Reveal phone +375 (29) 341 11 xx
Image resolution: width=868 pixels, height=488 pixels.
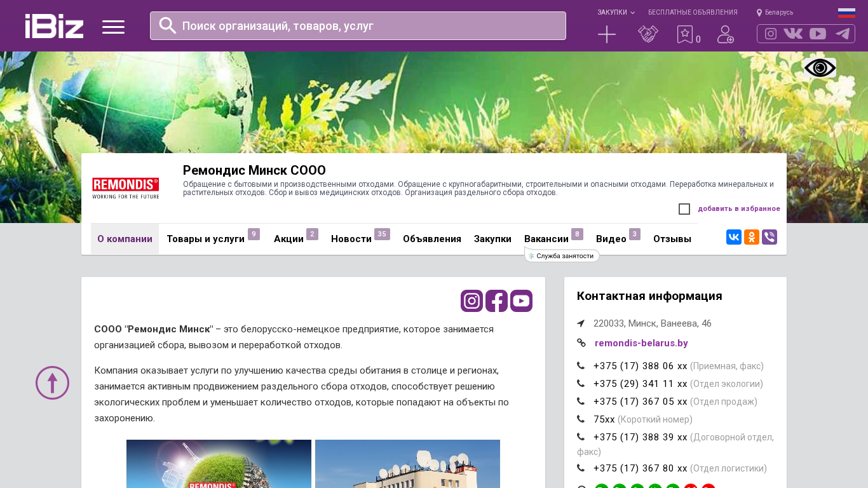coord(641,384)
